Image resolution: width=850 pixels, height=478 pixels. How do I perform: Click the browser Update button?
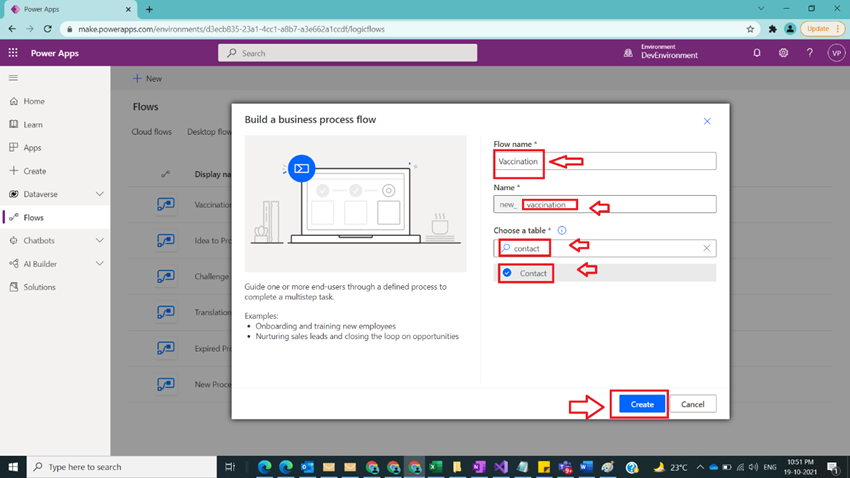(x=822, y=29)
